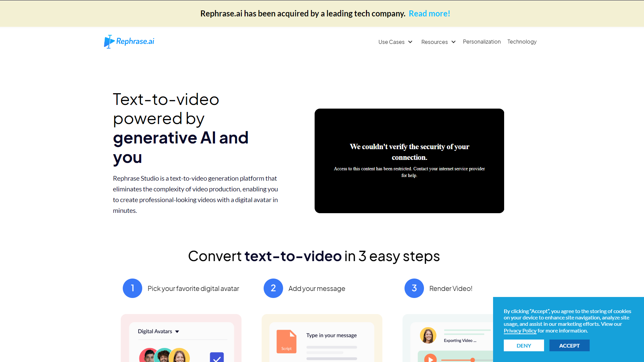644x362 pixels.
Task: Click the dropdown arrow next to Digital Avatars
Action: coord(177,331)
